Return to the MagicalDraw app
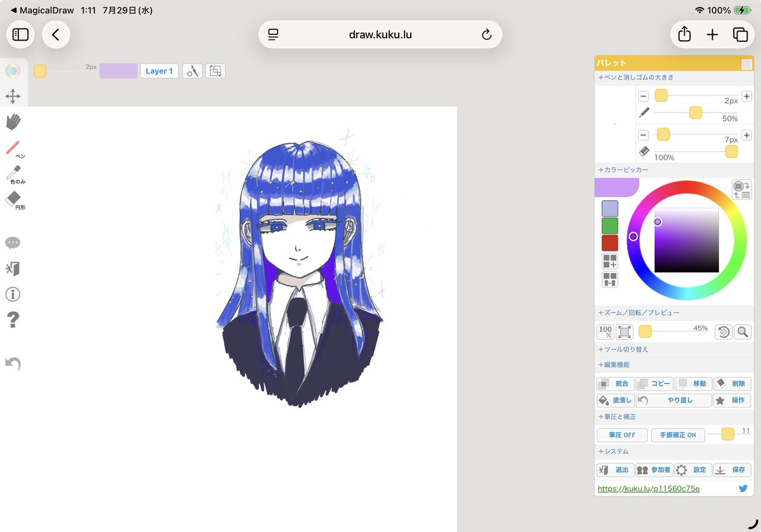 click(43, 10)
